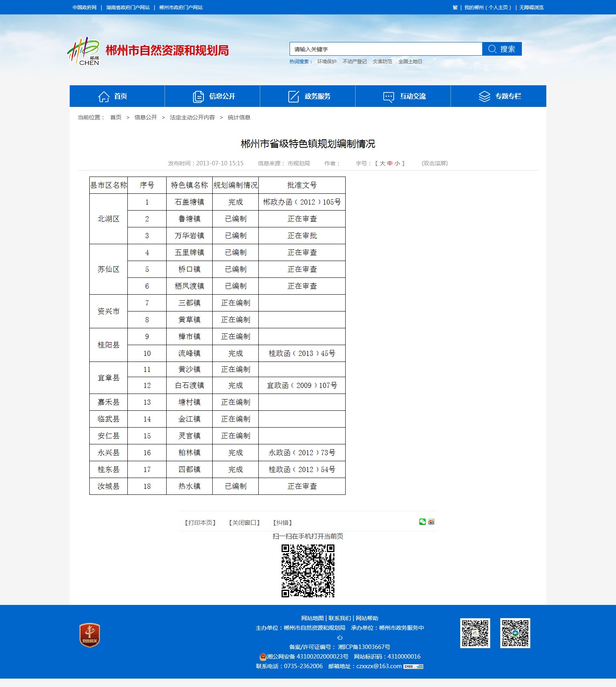616x687 pixels.
Task: Set font size to 大
Action: pyautogui.click(x=382, y=163)
